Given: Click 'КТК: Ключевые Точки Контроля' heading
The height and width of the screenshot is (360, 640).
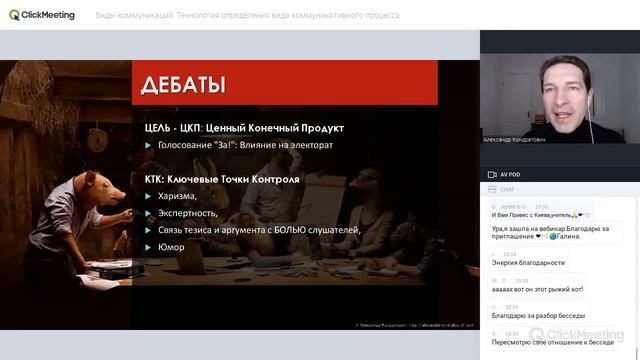Looking at the screenshot, I should (222, 179).
